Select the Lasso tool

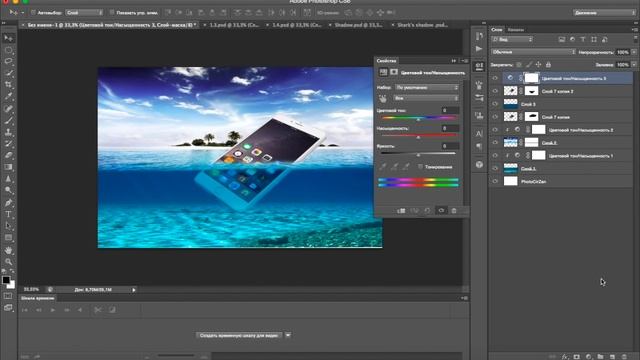[x=9, y=62]
